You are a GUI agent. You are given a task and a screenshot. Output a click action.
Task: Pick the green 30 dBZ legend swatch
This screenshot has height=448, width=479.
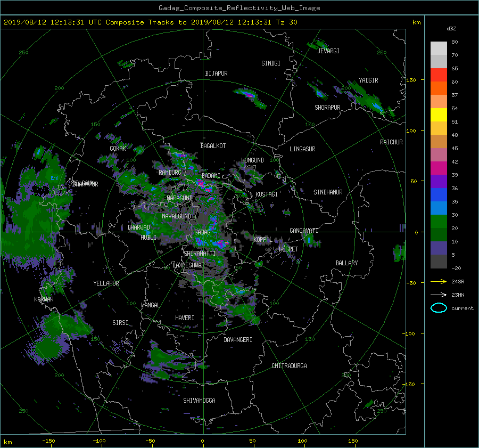[439, 221]
